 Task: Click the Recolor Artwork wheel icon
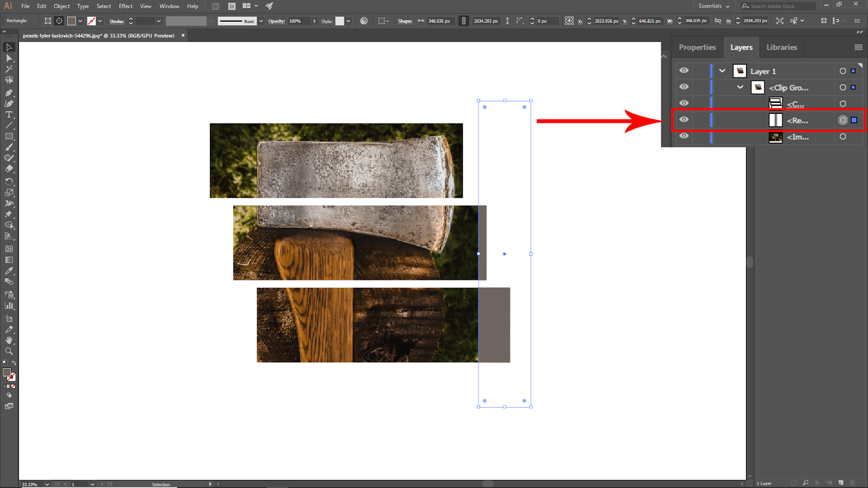pos(364,21)
